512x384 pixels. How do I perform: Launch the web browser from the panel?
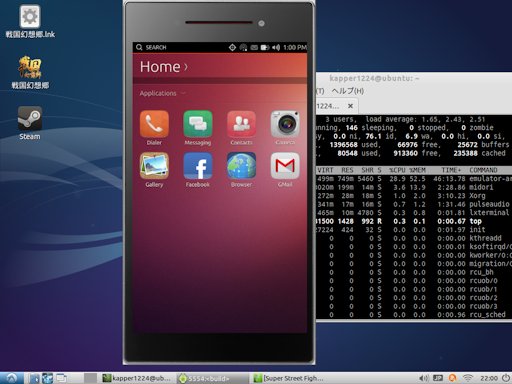click(47, 378)
